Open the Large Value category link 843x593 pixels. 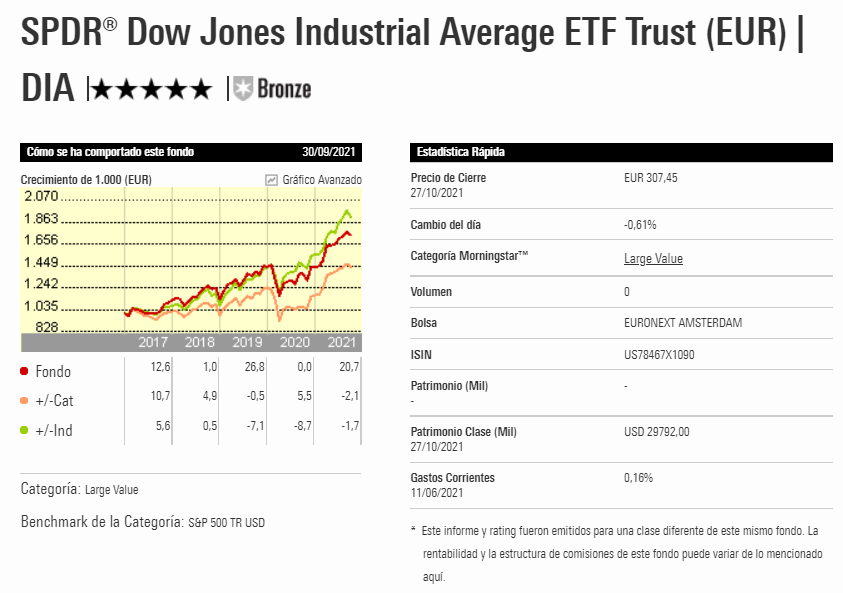click(653, 259)
